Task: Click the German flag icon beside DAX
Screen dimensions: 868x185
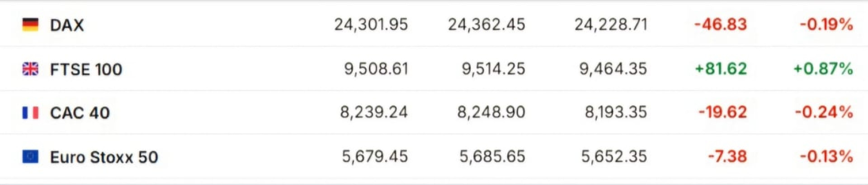Action: [30, 24]
